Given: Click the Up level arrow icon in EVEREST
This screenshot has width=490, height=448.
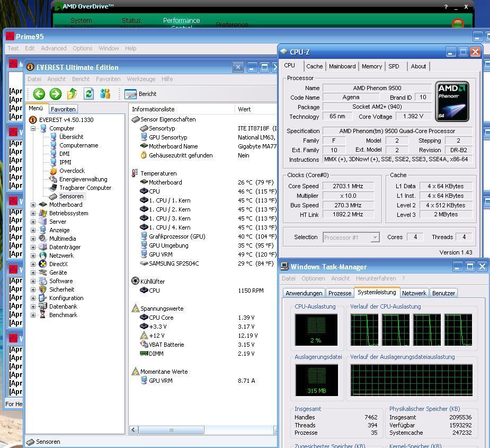Looking at the screenshot, I should pyautogui.click(x=72, y=94).
